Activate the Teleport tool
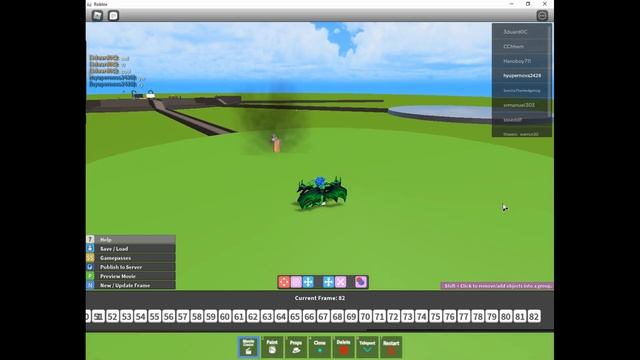The image size is (640, 360). click(x=367, y=347)
